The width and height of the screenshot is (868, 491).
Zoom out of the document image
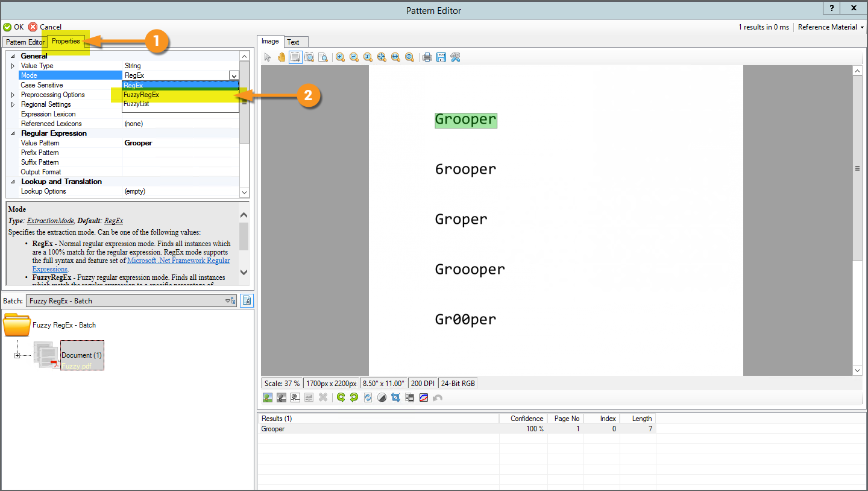(x=354, y=57)
